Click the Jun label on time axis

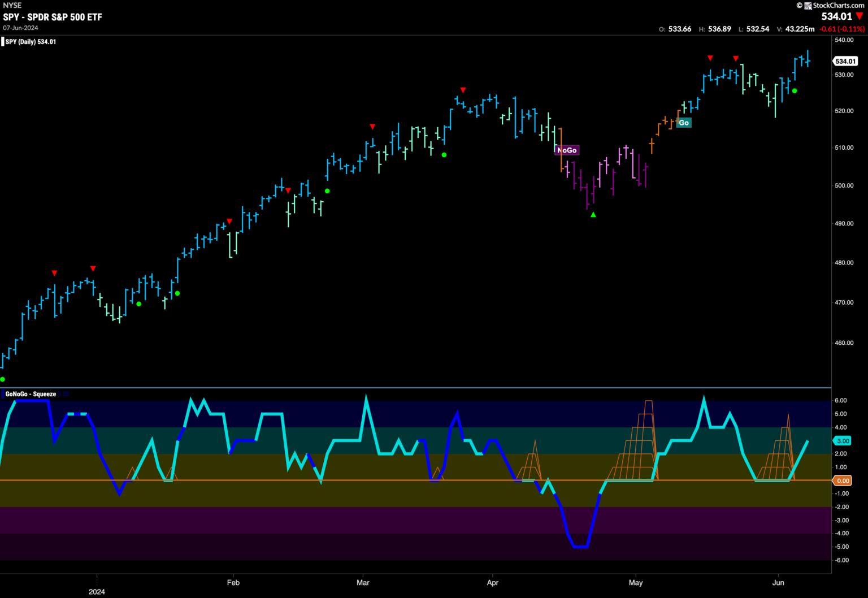click(x=778, y=582)
